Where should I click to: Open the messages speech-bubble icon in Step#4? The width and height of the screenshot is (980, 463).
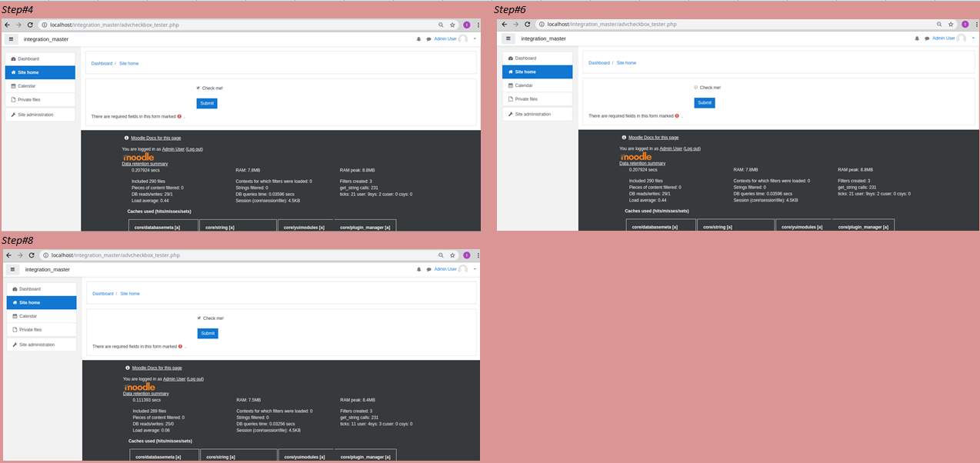click(x=428, y=38)
